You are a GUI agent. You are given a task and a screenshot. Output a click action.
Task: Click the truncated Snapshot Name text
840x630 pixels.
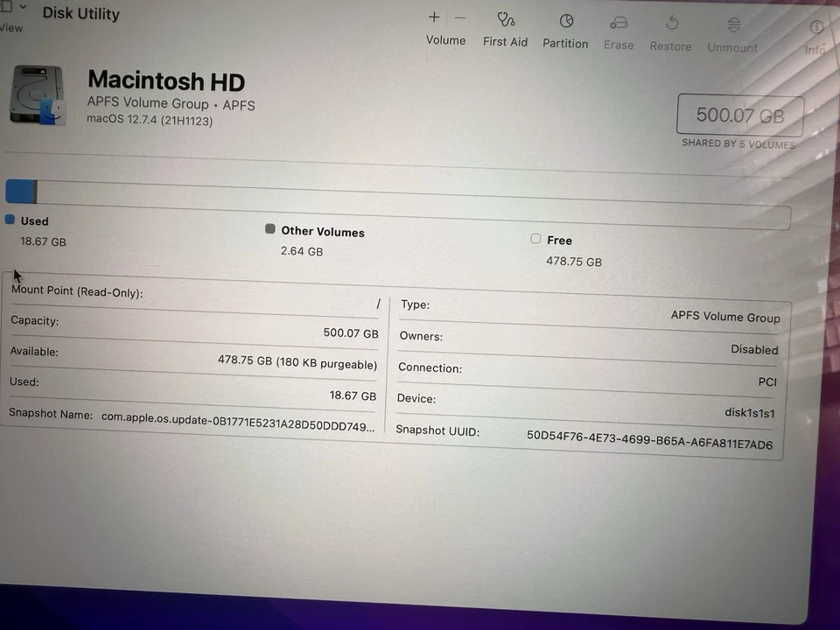236,427
